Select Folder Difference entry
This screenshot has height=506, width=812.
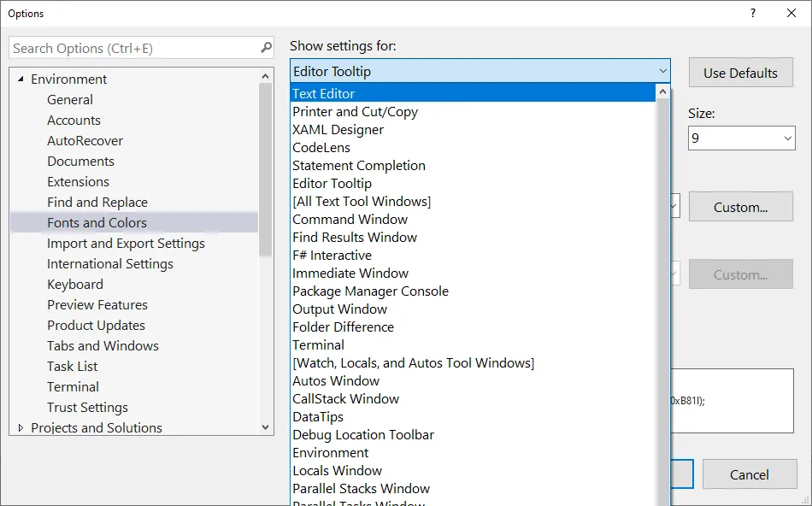click(473, 327)
